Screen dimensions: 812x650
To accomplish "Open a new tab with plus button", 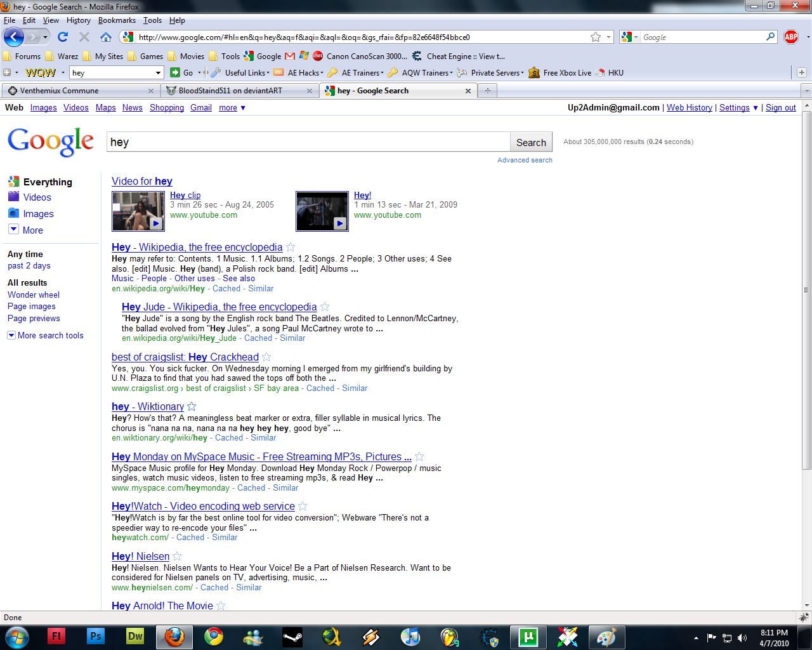I will click(x=488, y=91).
